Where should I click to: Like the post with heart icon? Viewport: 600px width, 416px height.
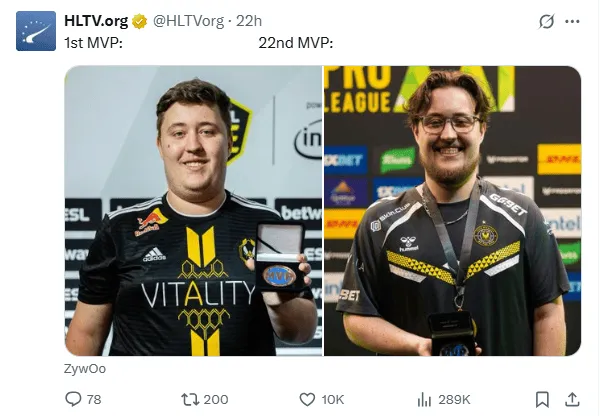[x=307, y=400]
